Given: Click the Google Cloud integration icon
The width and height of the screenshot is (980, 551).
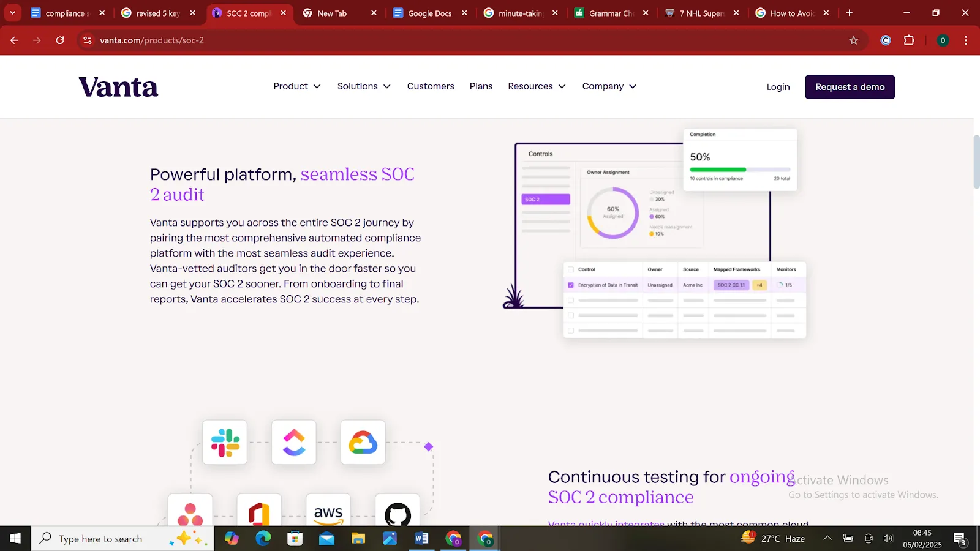Looking at the screenshot, I should (x=363, y=443).
